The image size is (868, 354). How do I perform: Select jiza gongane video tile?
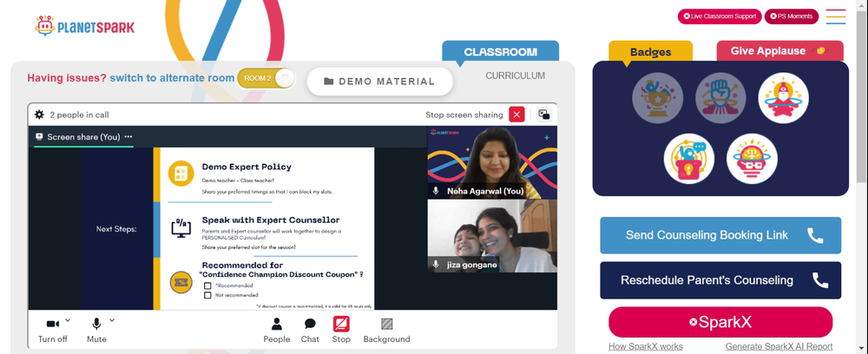click(x=492, y=236)
